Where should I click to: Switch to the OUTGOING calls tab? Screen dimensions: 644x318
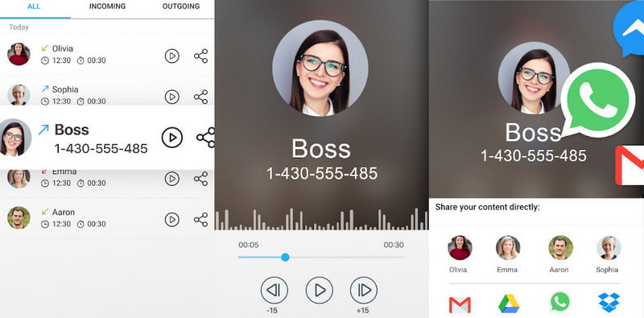coord(180,6)
